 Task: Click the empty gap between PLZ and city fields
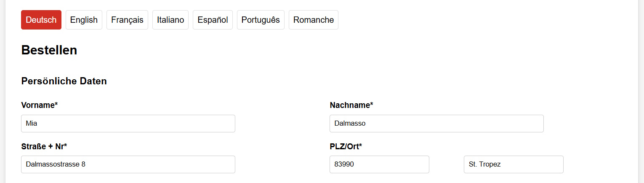click(x=446, y=164)
